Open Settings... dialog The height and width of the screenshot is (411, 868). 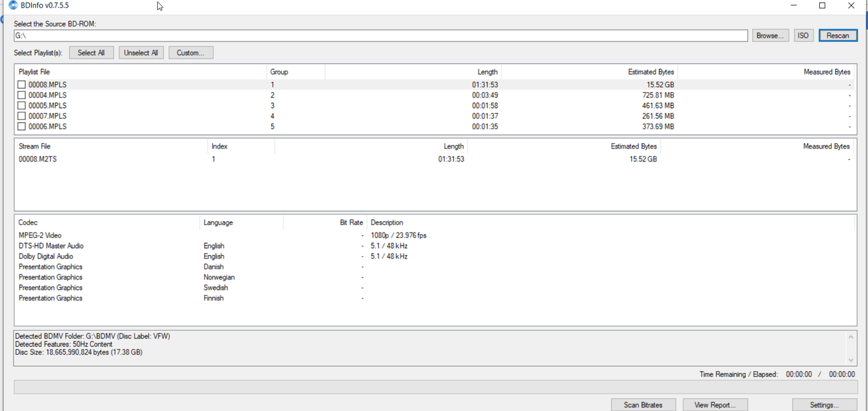tap(825, 405)
